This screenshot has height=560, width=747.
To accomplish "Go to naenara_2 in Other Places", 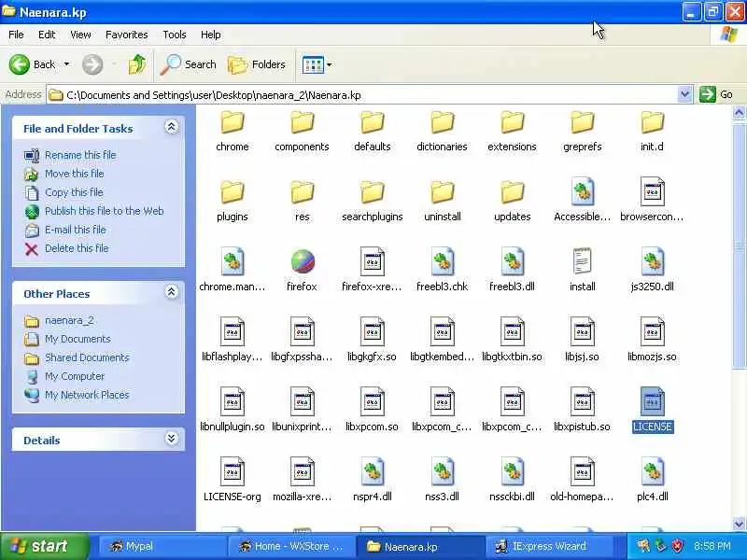I will (69, 320).
